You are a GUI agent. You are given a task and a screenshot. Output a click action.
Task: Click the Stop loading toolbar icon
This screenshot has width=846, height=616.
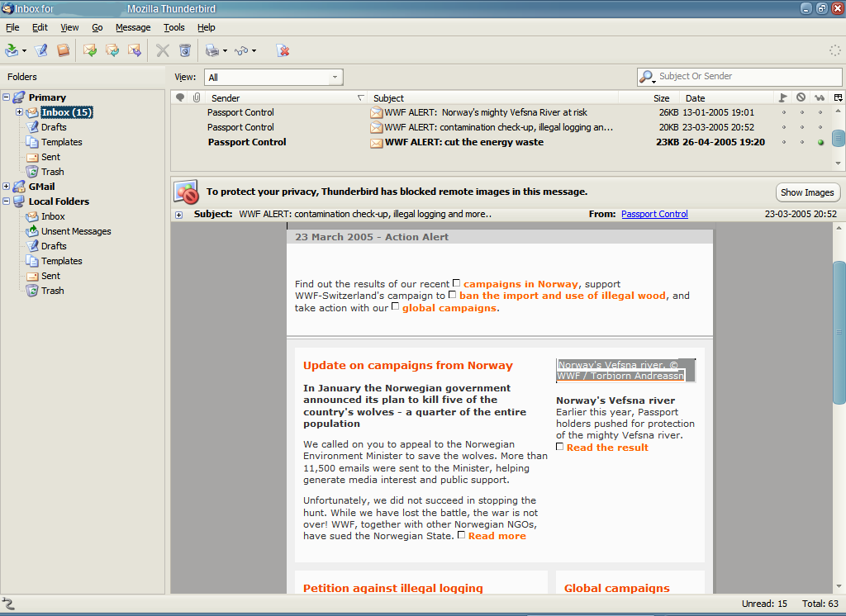pyautogui.click(x=283, y=50)
